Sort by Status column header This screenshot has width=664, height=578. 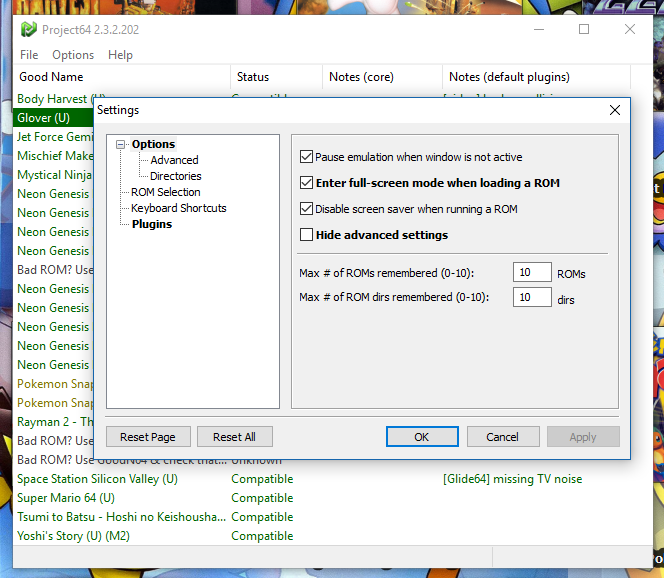[277, 77]
